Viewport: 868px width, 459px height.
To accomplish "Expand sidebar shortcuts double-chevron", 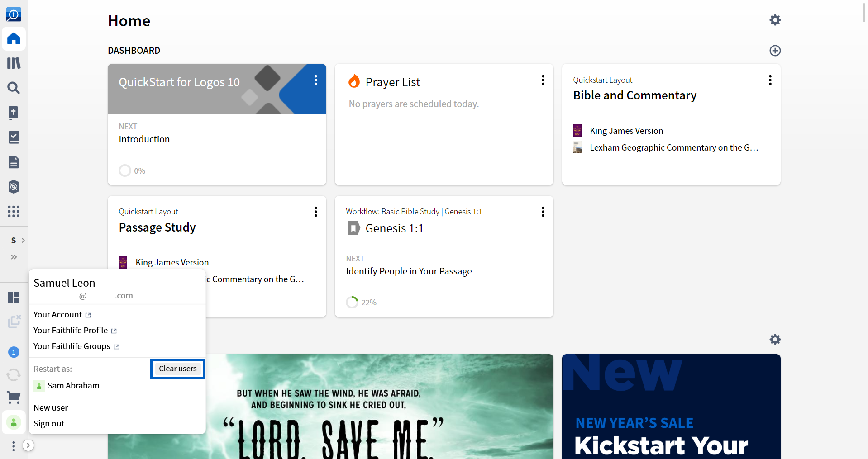I will (x=14, y=257).
